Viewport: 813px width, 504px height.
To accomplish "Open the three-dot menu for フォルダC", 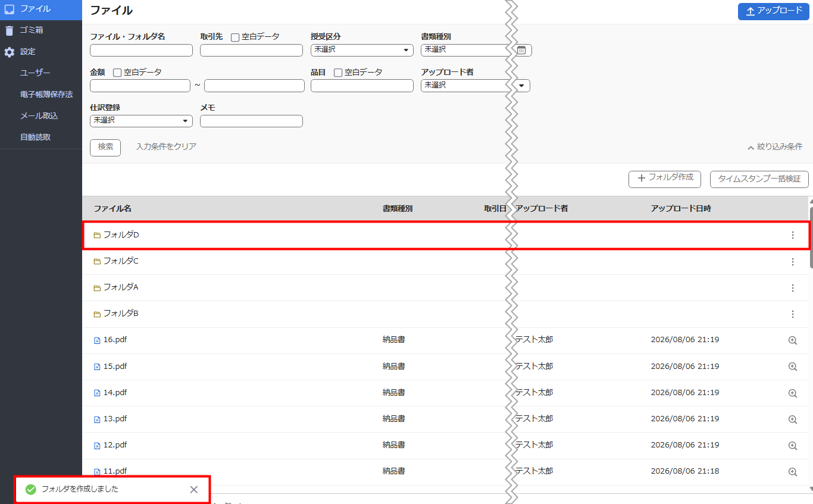I will [792, 261].
